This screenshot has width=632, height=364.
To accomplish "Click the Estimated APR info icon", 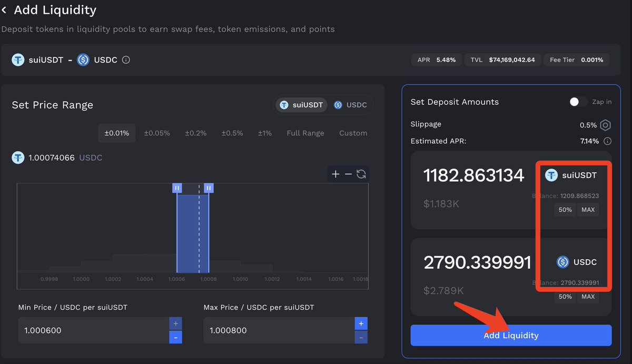I will coord(607,141).
